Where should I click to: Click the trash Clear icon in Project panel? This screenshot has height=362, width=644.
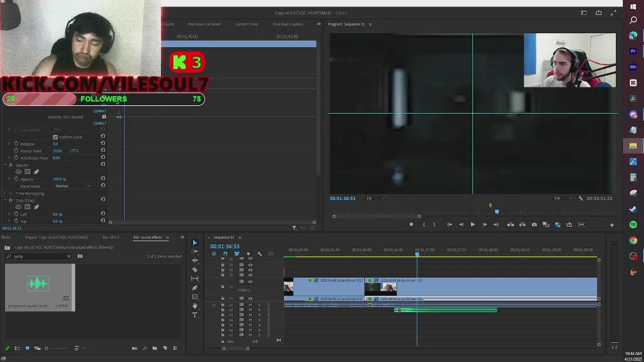pyautogui.click(x=175, y=348)
